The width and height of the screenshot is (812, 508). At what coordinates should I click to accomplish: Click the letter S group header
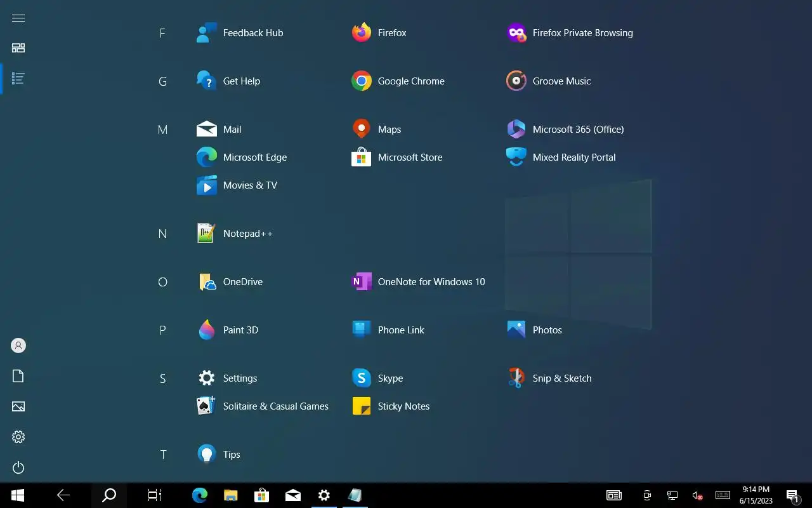[x=162, y=378]
